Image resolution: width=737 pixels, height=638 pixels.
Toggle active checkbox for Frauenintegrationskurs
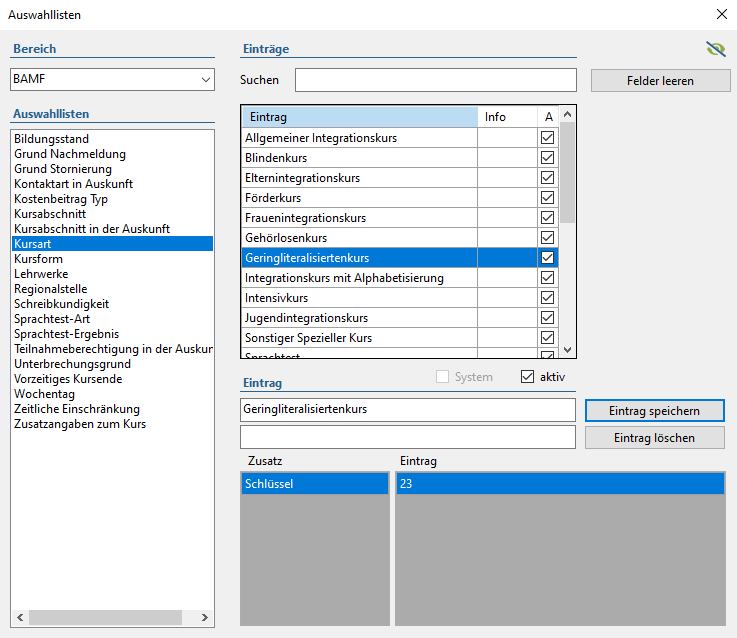click(x=547, y=218)
